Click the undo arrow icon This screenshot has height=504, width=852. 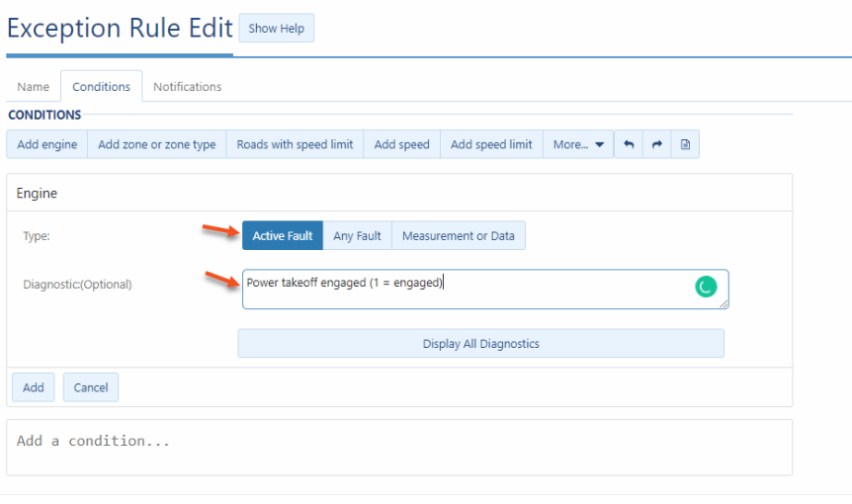[x=628, y=144]
